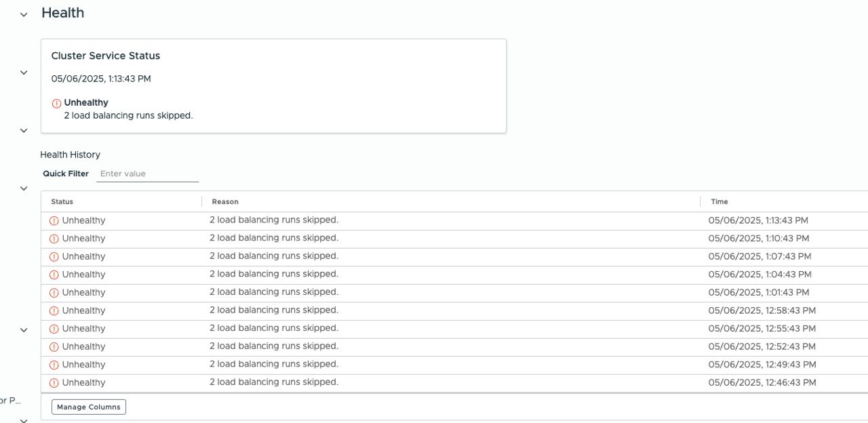Select time cell '05/06/2025, 1:04:43 PM'
The height and width of the screenshot is (423, 868).
tap(759, 275)
